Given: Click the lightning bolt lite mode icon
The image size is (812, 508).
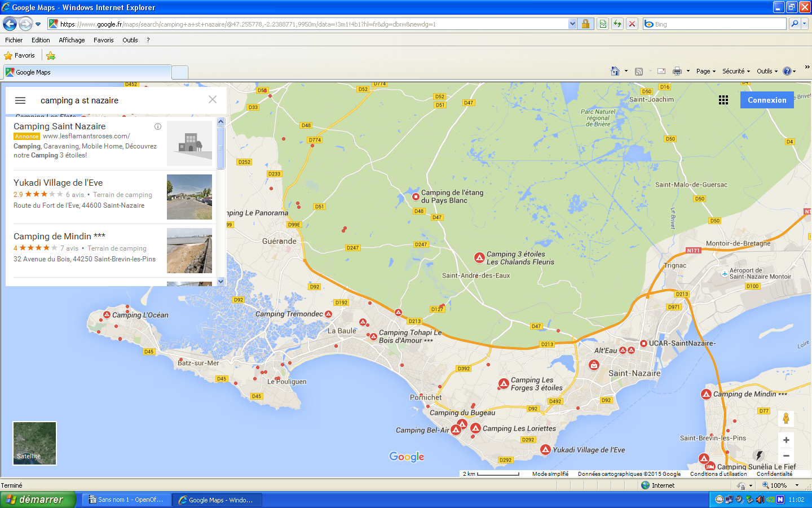Looking at the screenshot, I should [759, 455].
